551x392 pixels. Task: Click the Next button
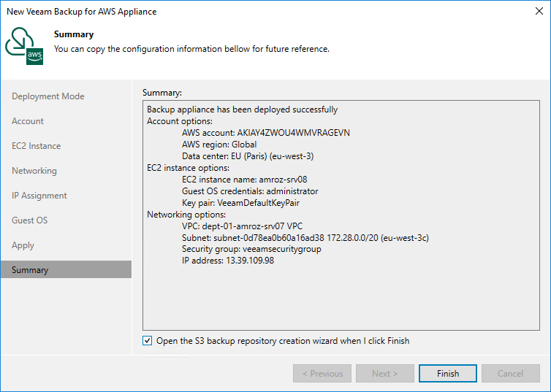[x=385, y=374]
